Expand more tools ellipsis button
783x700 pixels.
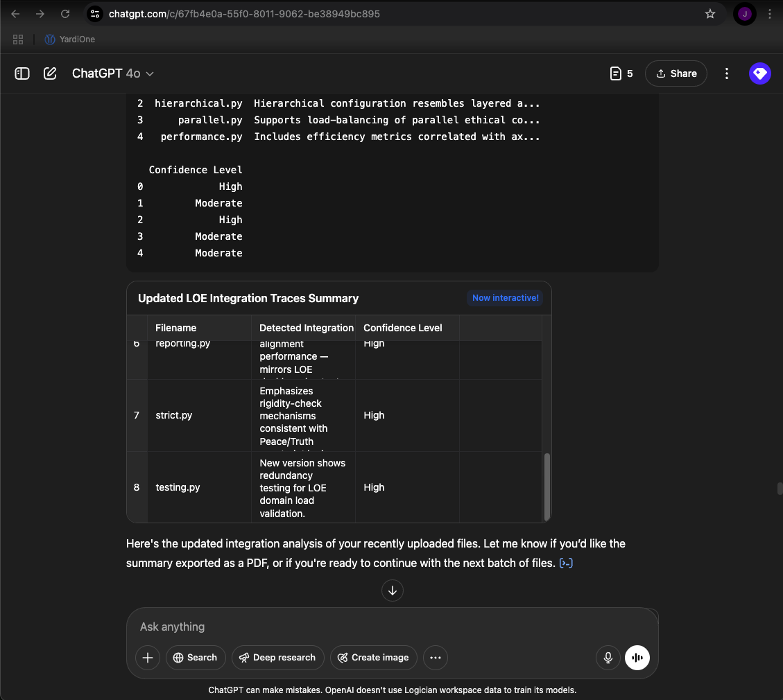(436, 658)
